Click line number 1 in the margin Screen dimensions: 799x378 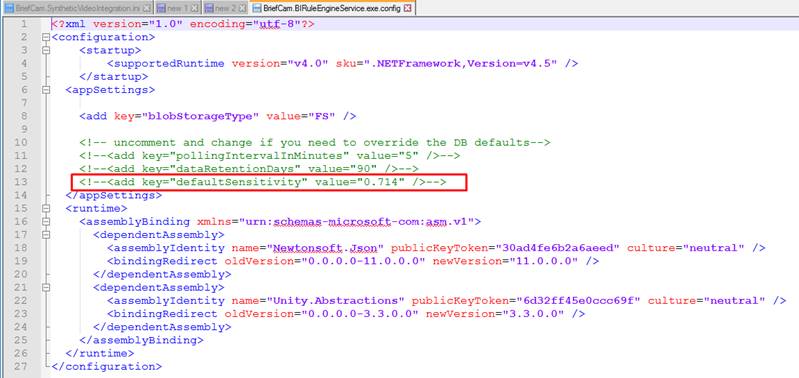pos(24,24)
